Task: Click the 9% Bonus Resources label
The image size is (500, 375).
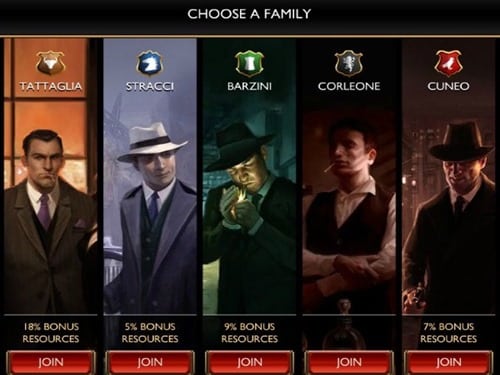Action: pos(250,333)
